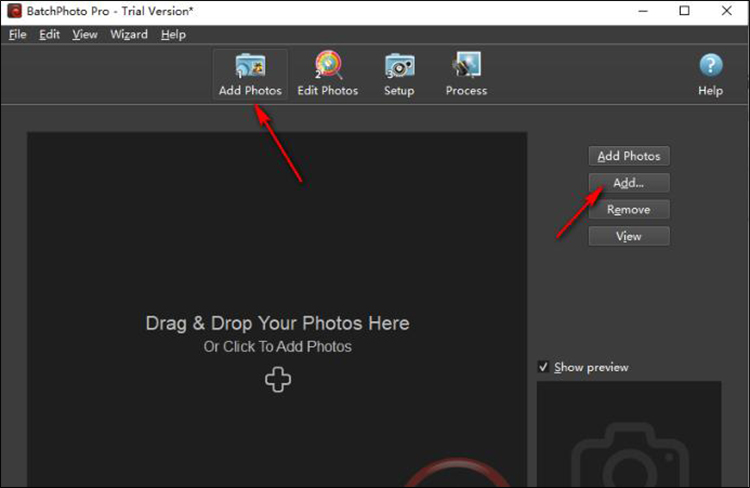Click the Add... button
750x488 pixels.
[x=629, y=183]
